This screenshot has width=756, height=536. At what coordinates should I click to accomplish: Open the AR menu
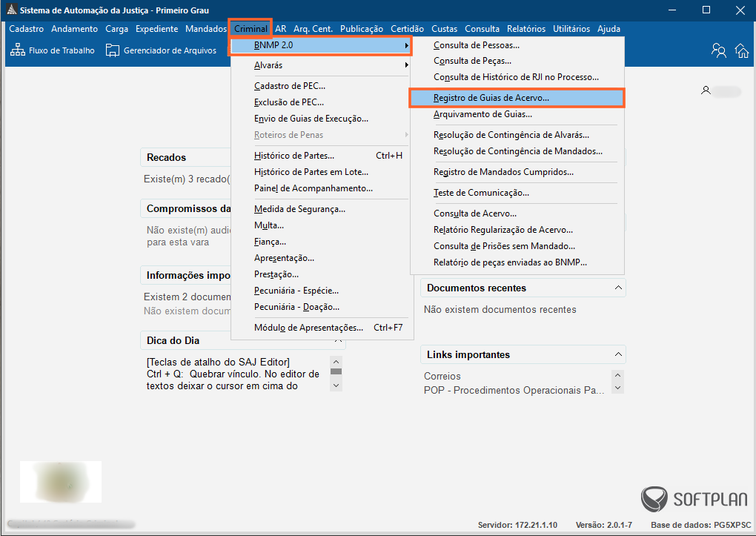click(x=281, y=29)
